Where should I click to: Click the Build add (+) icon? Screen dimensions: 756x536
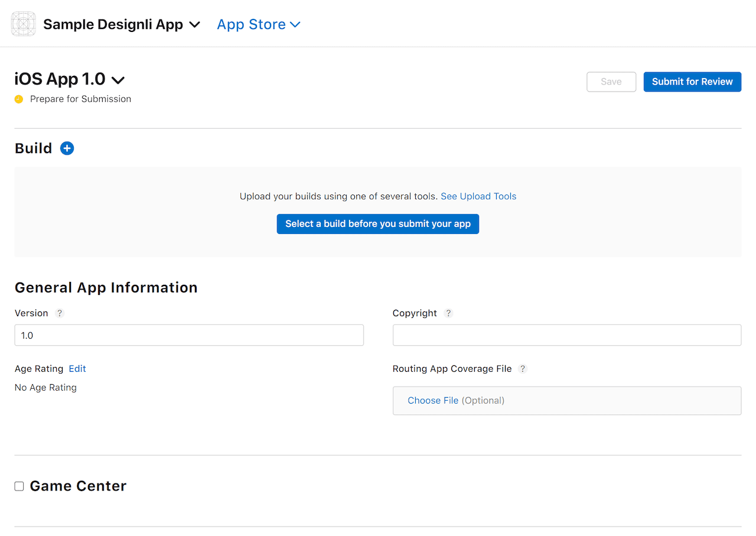[67, 148]
